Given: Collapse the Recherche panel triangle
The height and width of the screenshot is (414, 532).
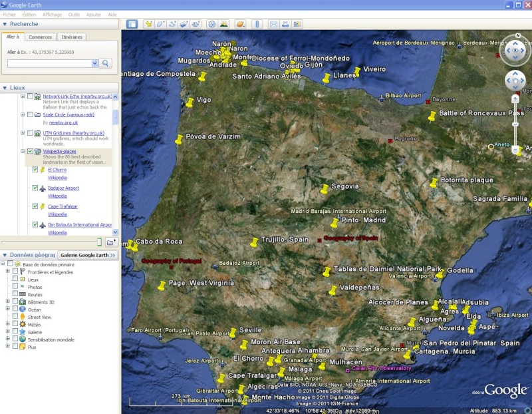Looking at the screenshot, I should [x=5, y=24].
